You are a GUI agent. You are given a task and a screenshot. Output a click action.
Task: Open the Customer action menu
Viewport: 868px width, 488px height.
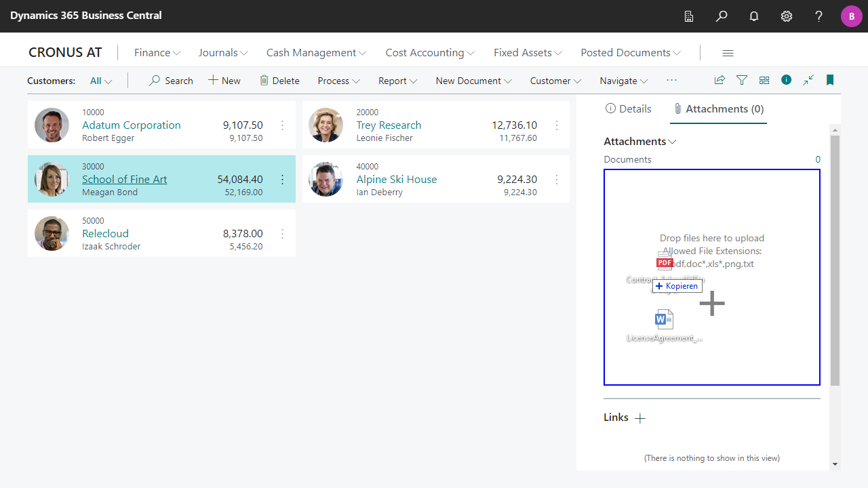[555, 81]
